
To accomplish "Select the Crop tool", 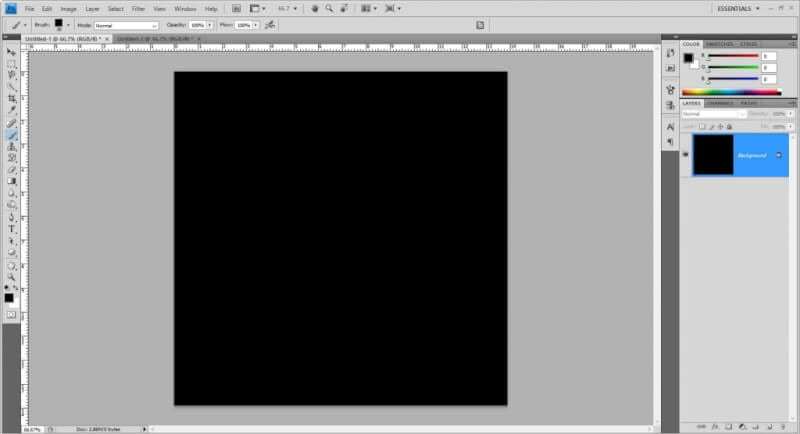I will coord(11,98).
